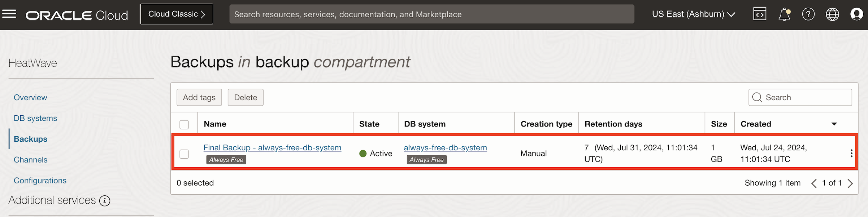Viewport: 868px width, 217px height.
Task: Open DB systems in the HeatWave sidebar
Action: [35, 118]
